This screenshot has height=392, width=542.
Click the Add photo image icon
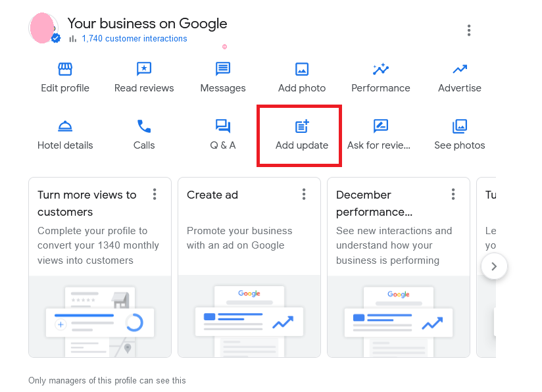302,69
